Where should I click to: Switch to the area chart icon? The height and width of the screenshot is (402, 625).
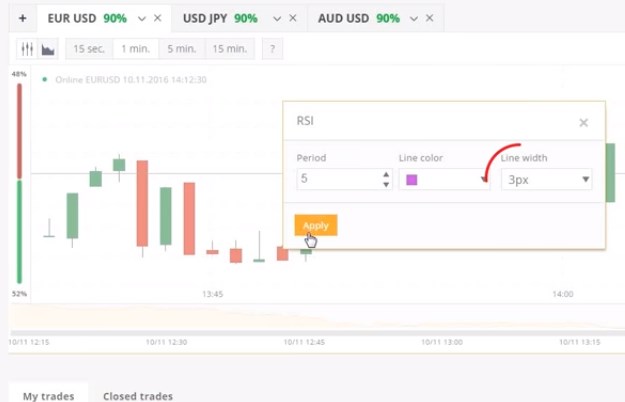(x=48, y=49)
